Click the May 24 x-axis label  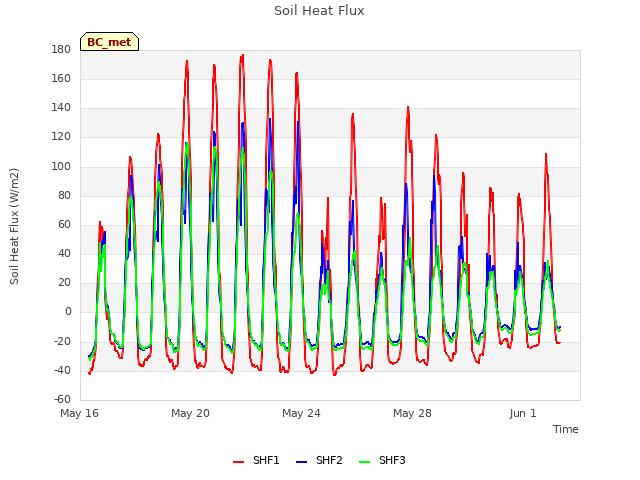point(301,413)
